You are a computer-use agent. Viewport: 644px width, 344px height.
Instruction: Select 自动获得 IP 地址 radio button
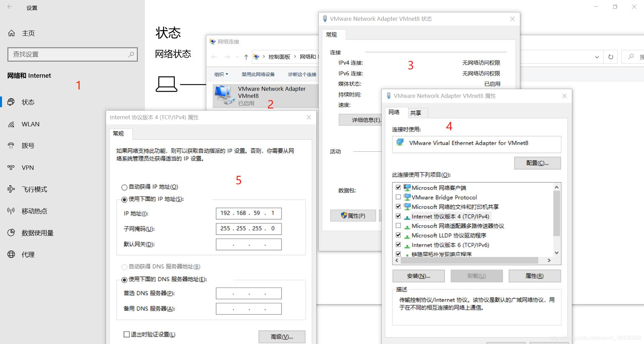[x=124, y=187]
